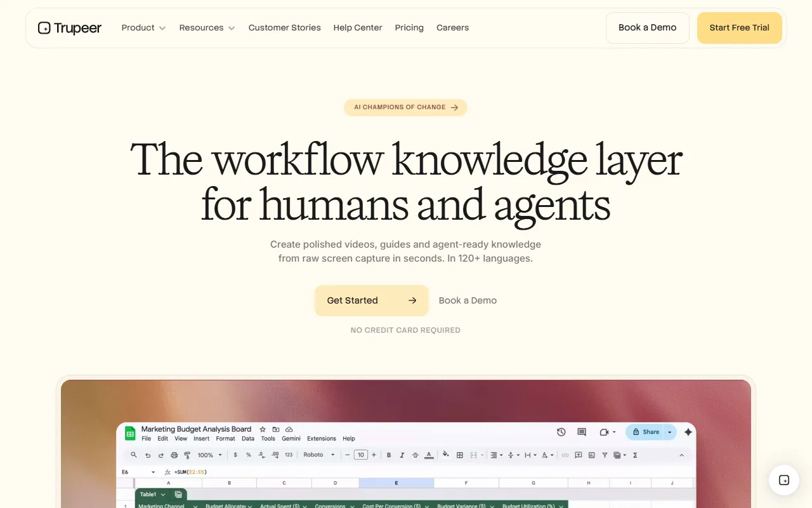The image size is (812, 508).
Task: Star the Marketing Budget Analysis Board document
Action: point(263,429)
